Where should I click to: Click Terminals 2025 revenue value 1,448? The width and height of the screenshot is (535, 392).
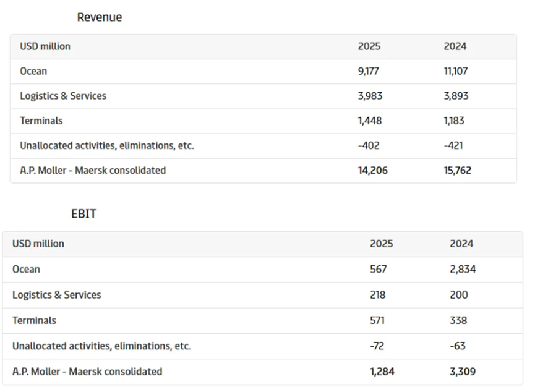pyautogui.click(x=370, y=121)
